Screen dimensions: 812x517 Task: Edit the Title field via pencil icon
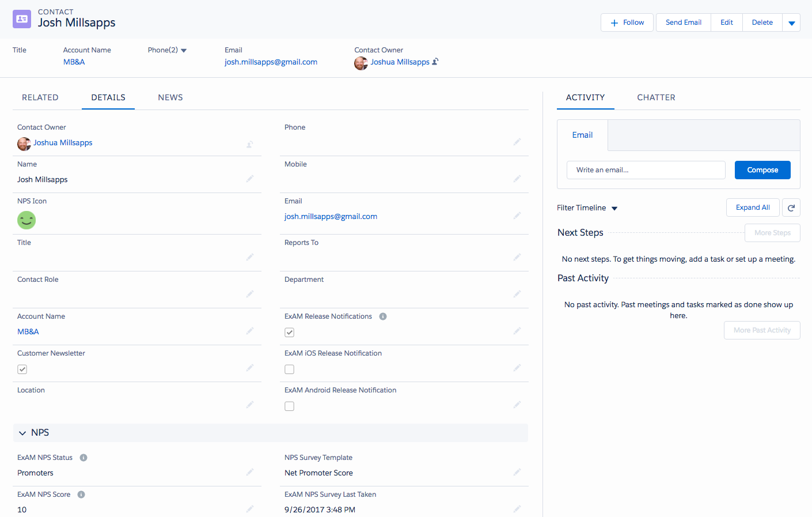point(250,257)
